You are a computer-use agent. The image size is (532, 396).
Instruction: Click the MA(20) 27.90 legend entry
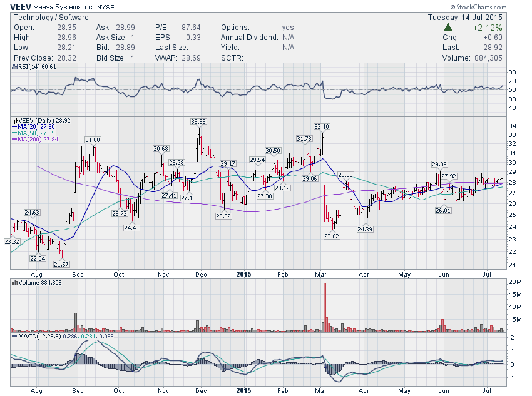(x=33, y=127)
